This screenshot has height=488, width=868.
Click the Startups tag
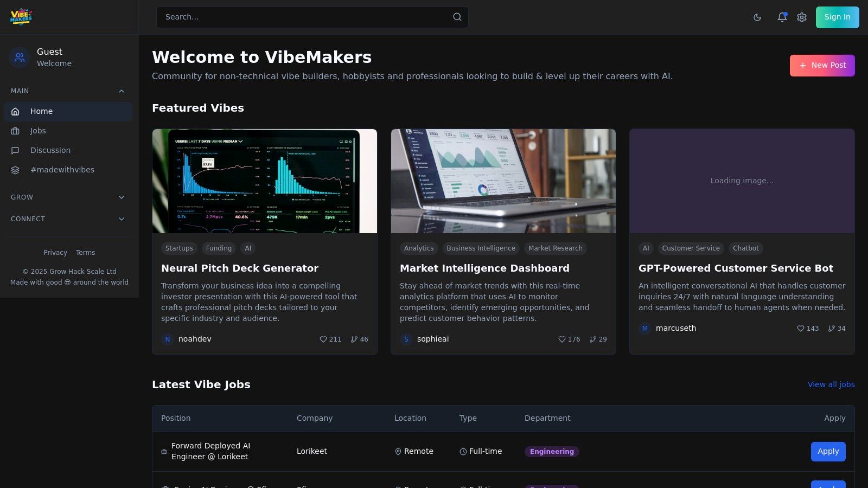tap(179, 248)
